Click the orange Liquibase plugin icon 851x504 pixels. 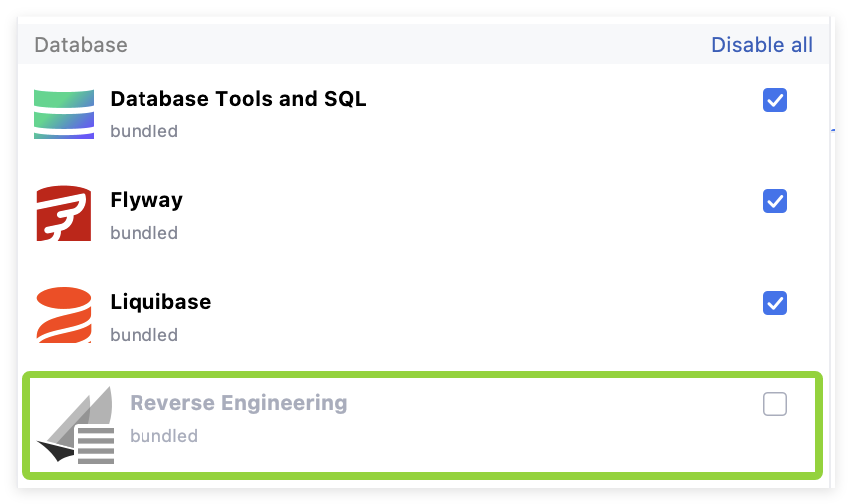(x=64, y=315)
